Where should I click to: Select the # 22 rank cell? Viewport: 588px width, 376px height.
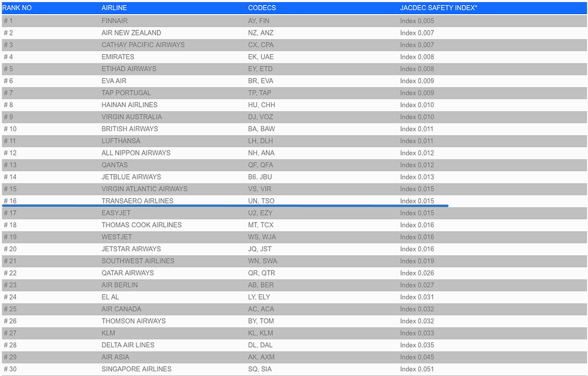pyautogui.click(x=10, y=273)
